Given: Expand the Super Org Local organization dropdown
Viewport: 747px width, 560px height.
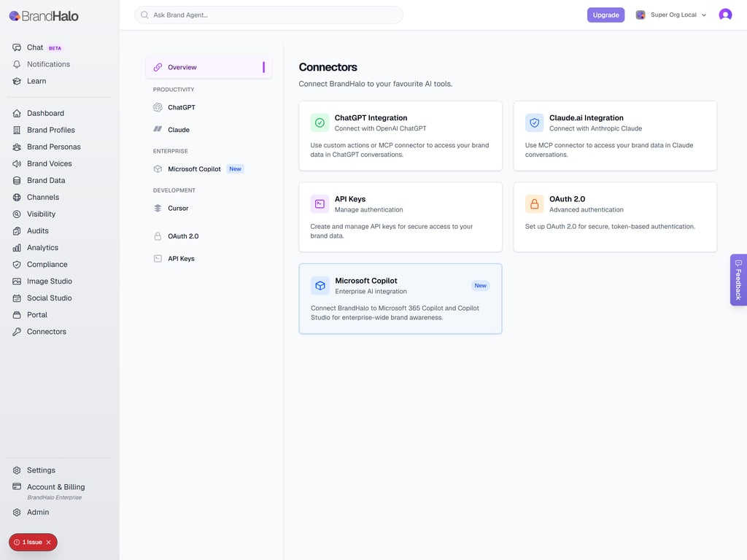Looking at the screenshot, I should coord(671,15).
